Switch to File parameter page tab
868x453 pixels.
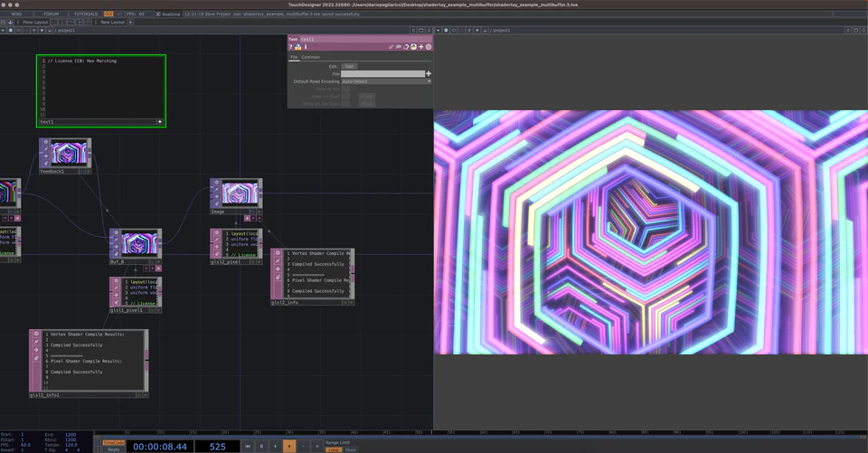(294, 57)
